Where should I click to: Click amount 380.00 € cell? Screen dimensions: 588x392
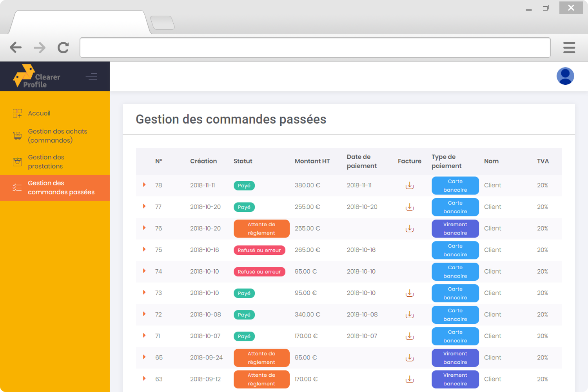pyautogui.click(x=308, y=185)
